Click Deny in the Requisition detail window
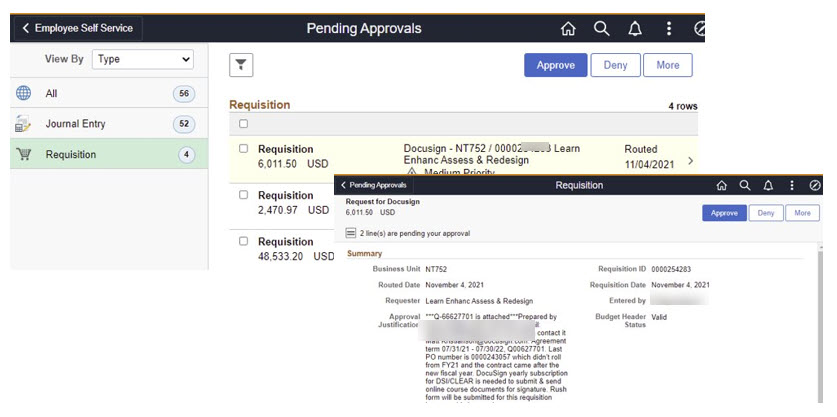The image size is (837, 417). coord(765,213)
